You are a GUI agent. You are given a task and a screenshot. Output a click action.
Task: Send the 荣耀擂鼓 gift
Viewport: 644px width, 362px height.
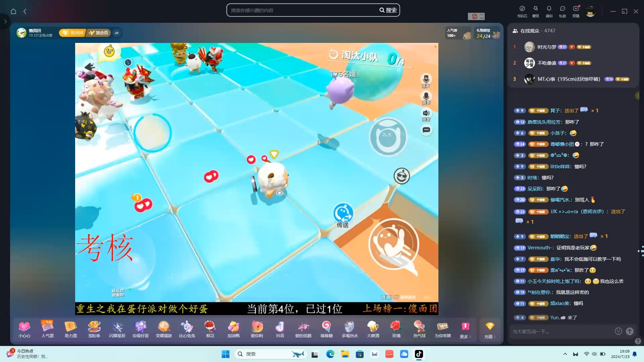[x=164, y=329]
